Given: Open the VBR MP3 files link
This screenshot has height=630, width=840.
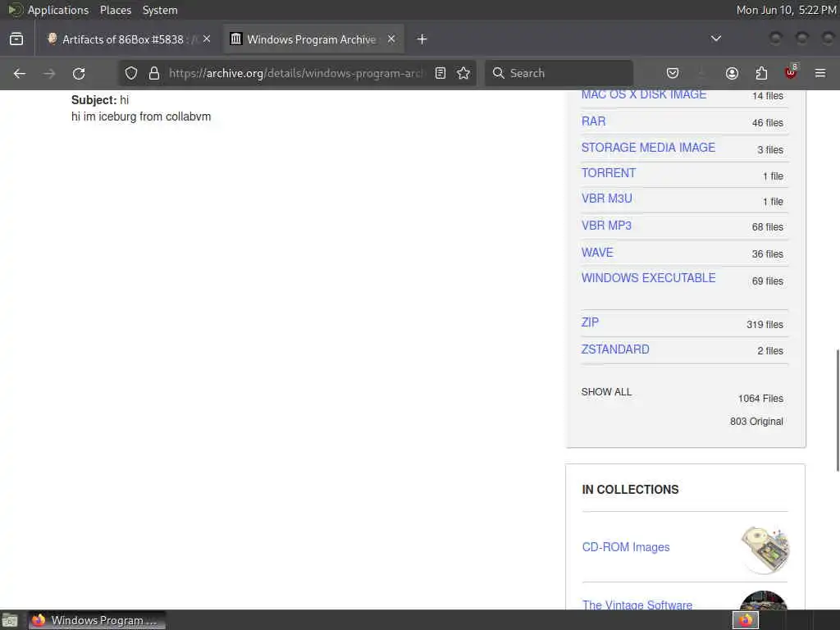Looking at the screenshot, I should coord(606,226).
